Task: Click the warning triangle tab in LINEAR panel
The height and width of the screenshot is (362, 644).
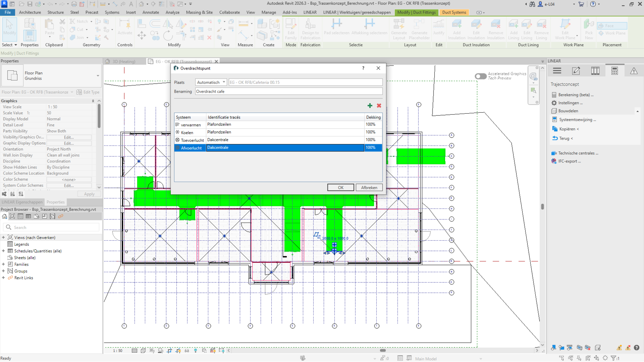Action: [633, 71]
